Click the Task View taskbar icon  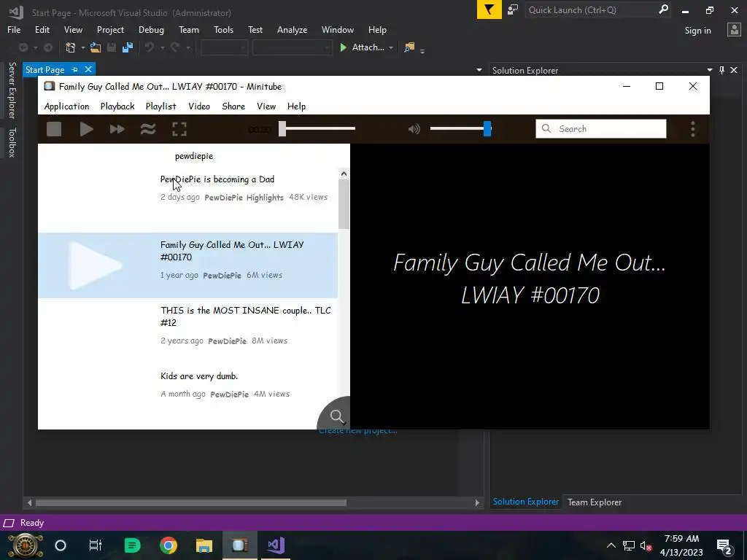click(96, 545)
